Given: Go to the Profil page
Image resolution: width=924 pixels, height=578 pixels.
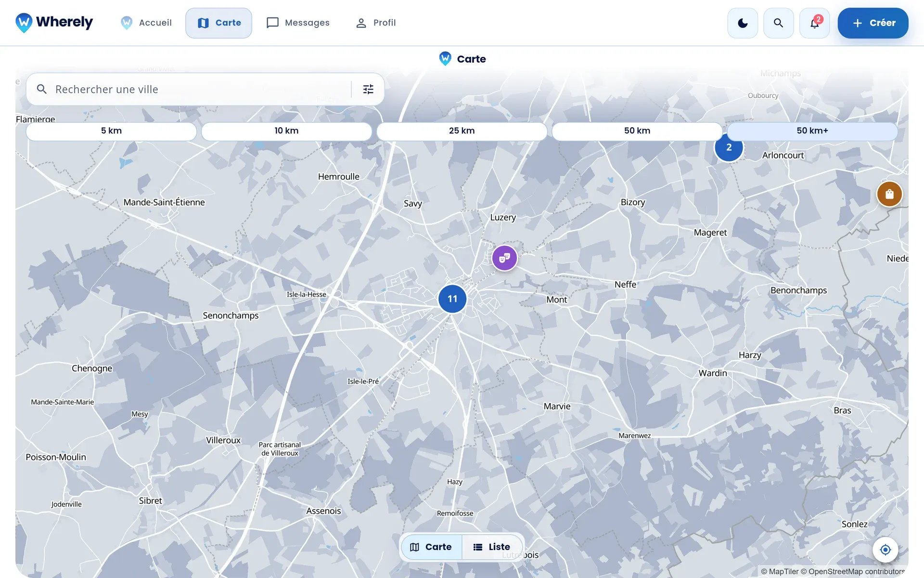Looking at the screenshot, I should pyautogui.click(x=375, y=23).
